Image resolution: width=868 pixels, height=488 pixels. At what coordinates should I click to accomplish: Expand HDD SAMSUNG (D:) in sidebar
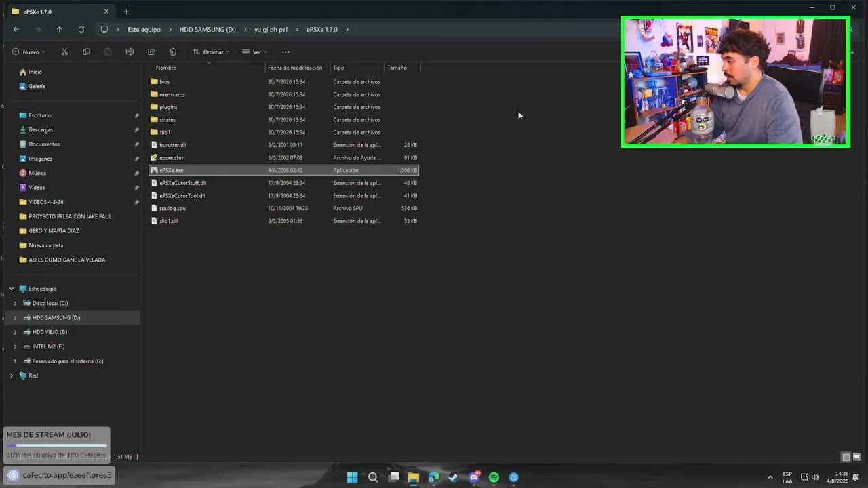(x=15, y=317)
